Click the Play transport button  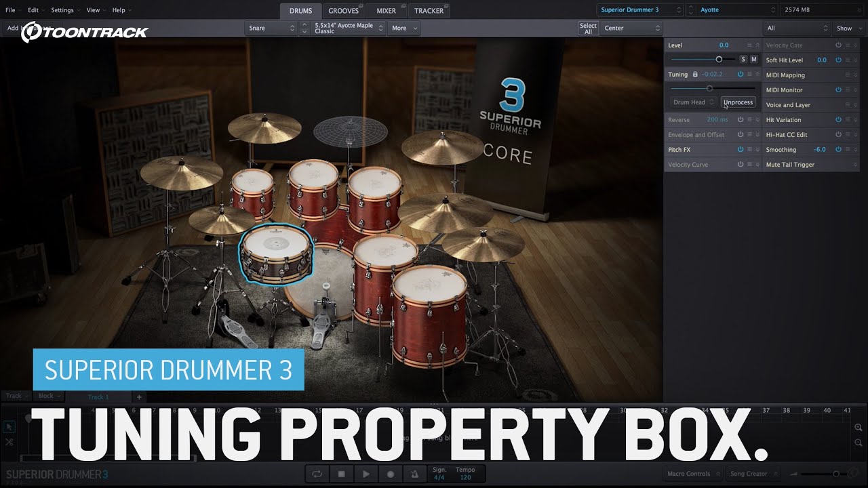coord(366,474)
